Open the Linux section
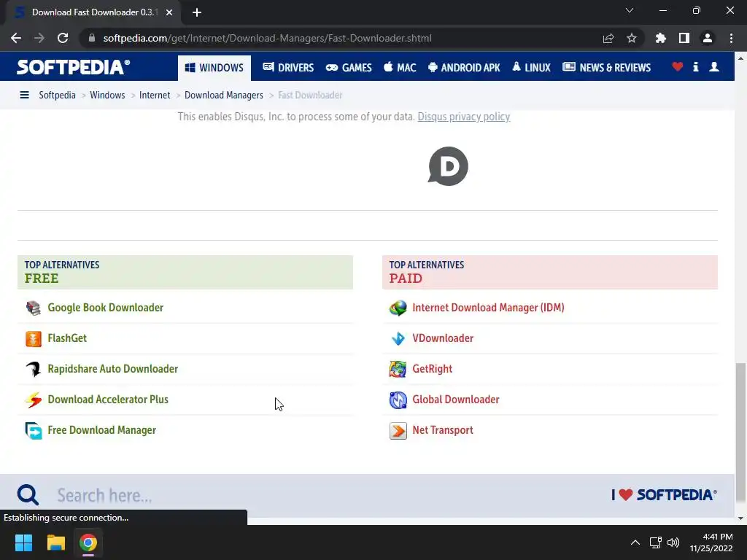The height and width of the screenshot is (560, 747). pyautogui.click(x=531, y=68)
